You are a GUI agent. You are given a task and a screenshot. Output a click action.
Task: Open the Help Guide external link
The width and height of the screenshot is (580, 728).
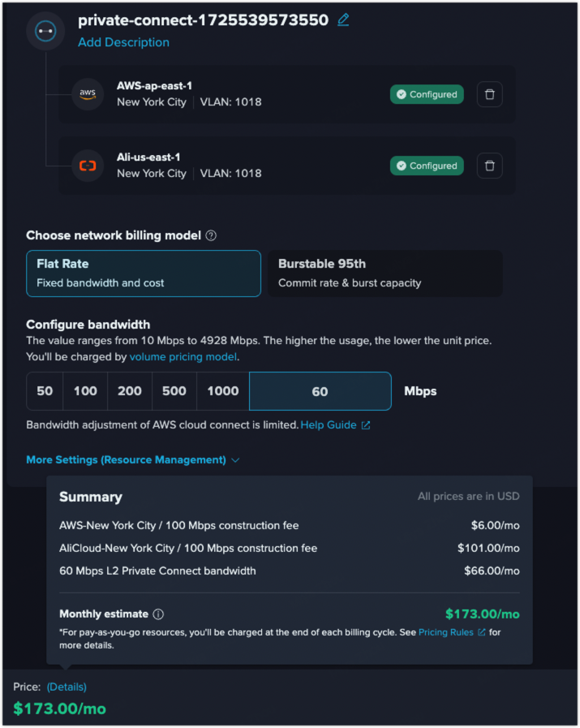tap(335, 424)
